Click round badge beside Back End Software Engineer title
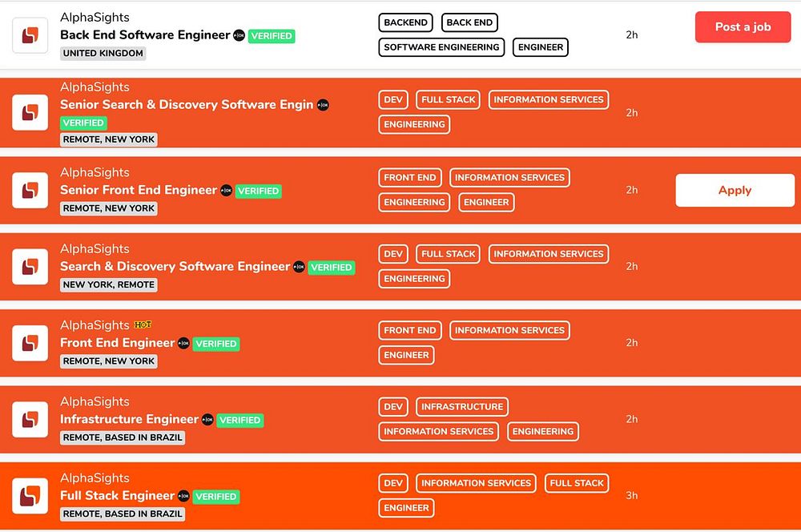801x532 pixels. [239, 35]
